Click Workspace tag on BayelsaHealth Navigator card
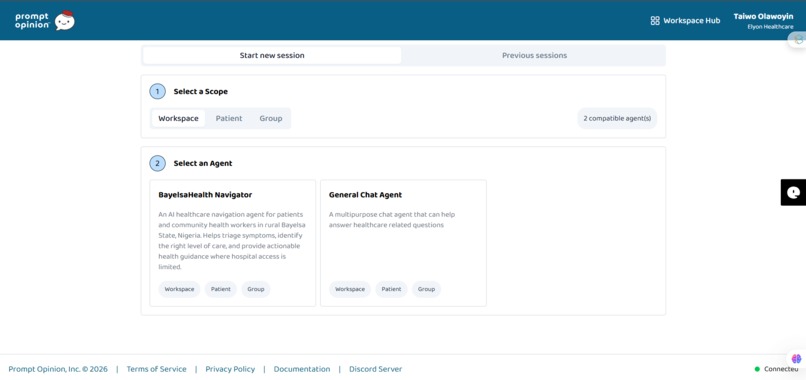806x380 pixels. [179, 289]
